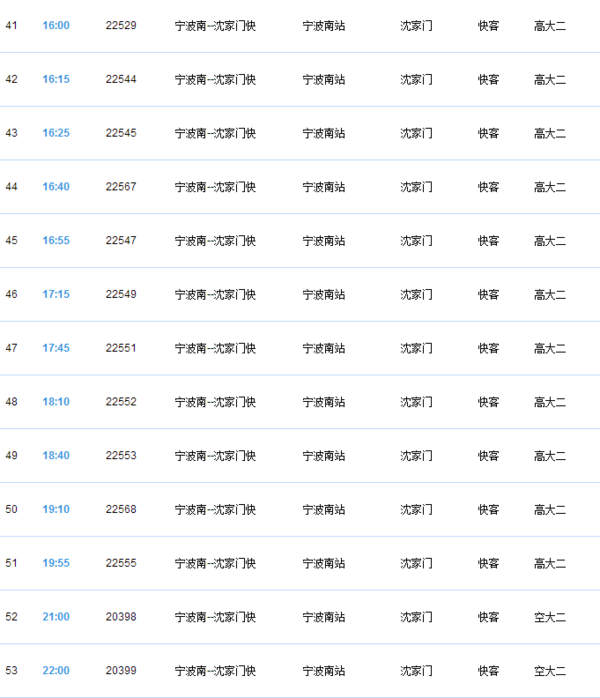Click route name 宁波南--沈家门快 in row 41

point(215,26)
